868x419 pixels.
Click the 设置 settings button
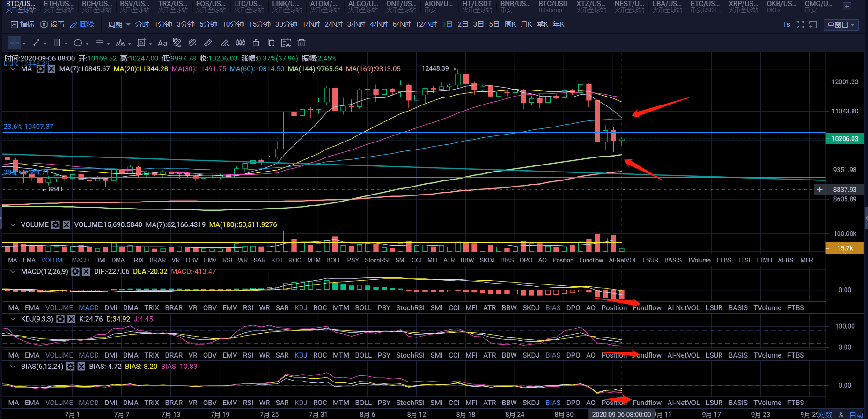(52, 24)
